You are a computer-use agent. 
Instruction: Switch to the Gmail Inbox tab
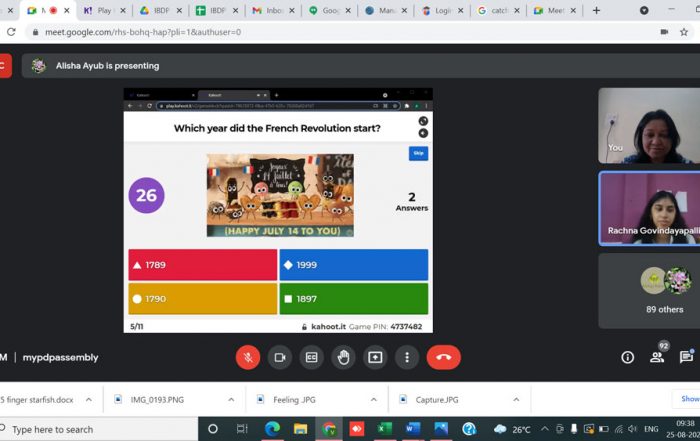click(x=273, y=10)
